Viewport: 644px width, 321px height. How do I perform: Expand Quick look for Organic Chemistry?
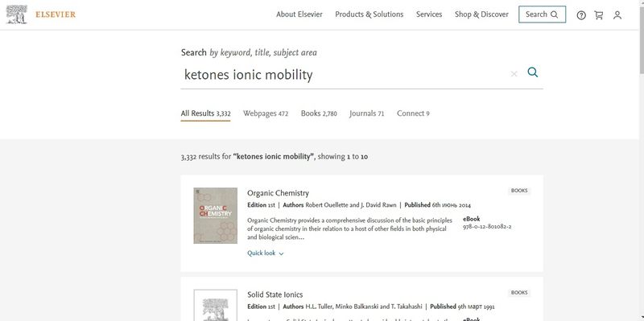pos(266,253)
